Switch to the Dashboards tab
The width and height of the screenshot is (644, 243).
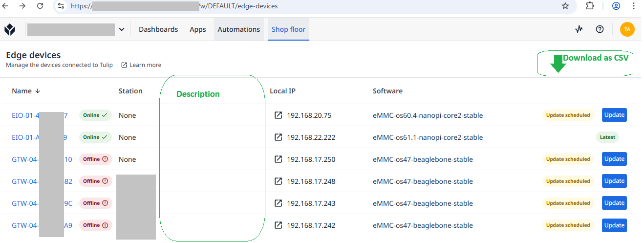point(158,29)
